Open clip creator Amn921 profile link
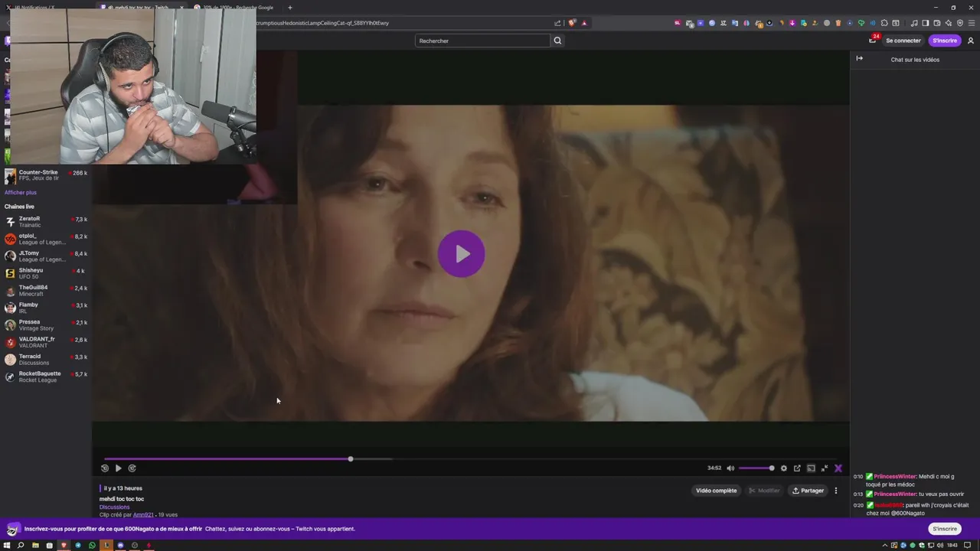 (x=143, y=515)
